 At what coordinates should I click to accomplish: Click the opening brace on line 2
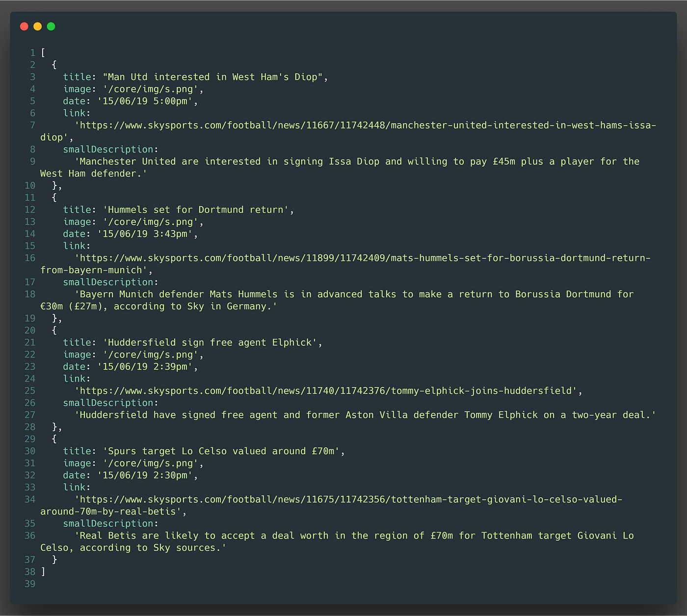pyautogui.click(x=54, y=65)
